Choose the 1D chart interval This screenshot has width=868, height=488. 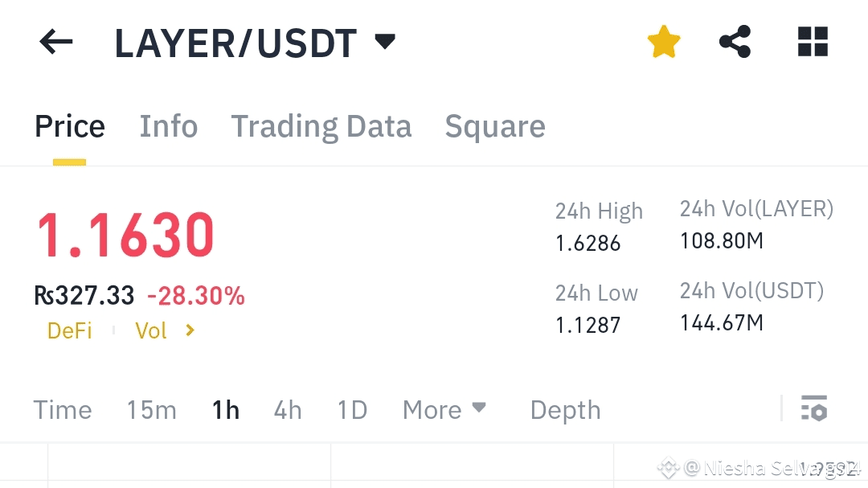tap(352, 410)
